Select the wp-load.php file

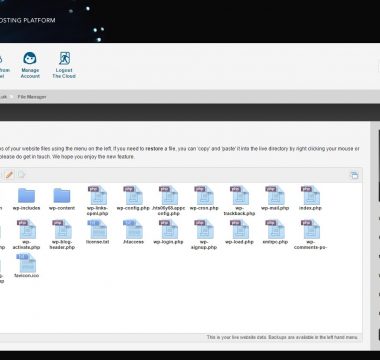pyautogui.click(x=239, y=232)
